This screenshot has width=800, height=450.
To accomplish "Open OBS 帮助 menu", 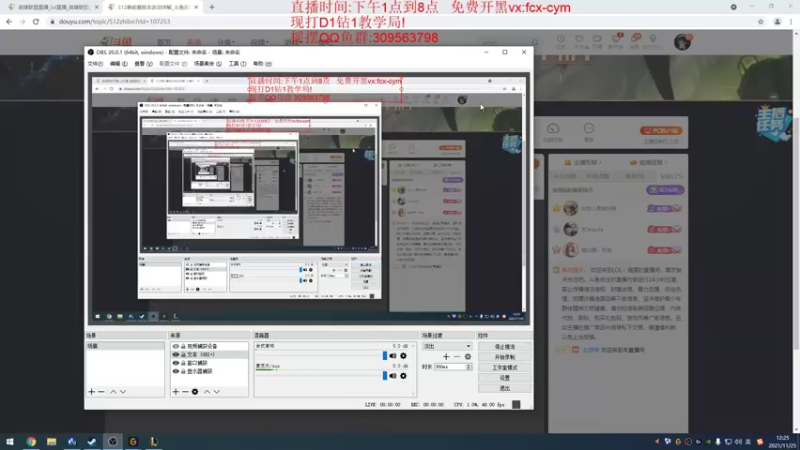I will pyautogui.click(x=262, y=64).
